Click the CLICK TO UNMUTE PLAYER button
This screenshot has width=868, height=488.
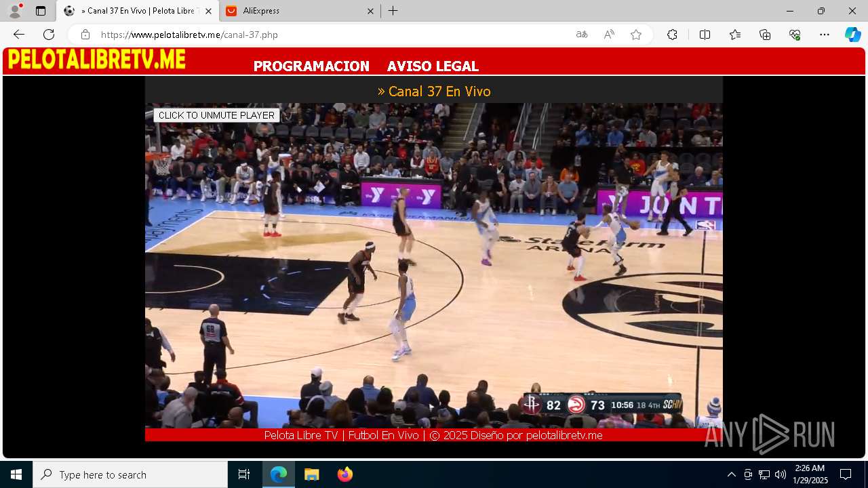coord(216,115)
